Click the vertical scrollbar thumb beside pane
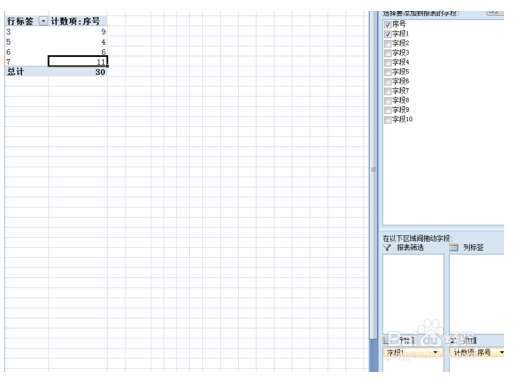Screen dimensions: 524x381 point(374,355)
